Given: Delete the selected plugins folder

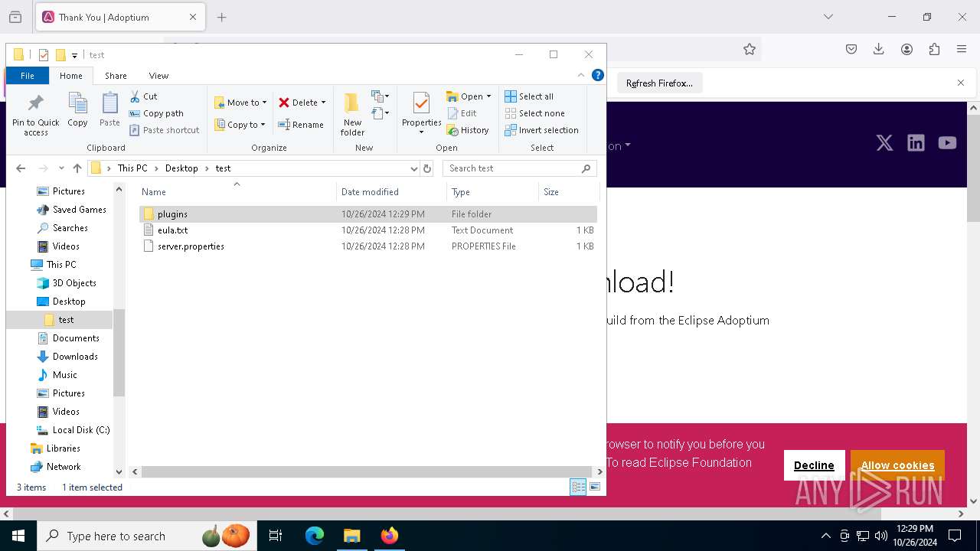Looking at the screenshot, I should 301,103.
